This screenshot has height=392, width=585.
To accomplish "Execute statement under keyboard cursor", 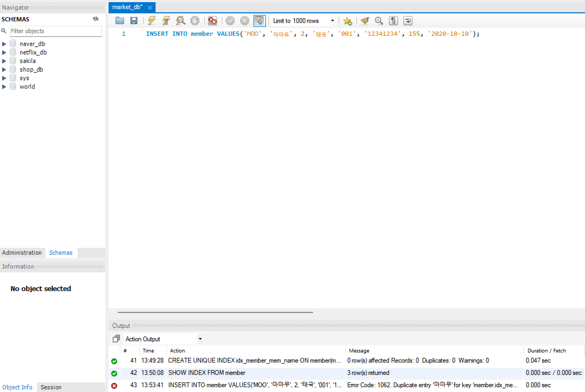I will (x=166, y=21).
